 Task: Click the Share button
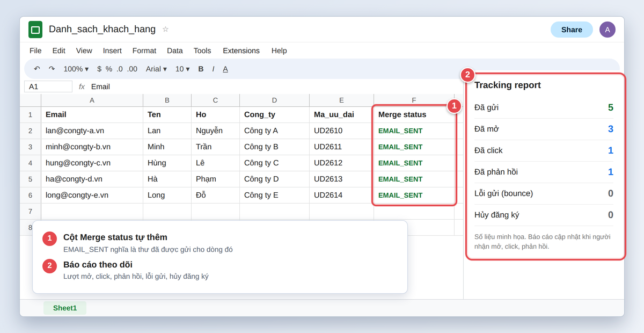pos(572,30)
